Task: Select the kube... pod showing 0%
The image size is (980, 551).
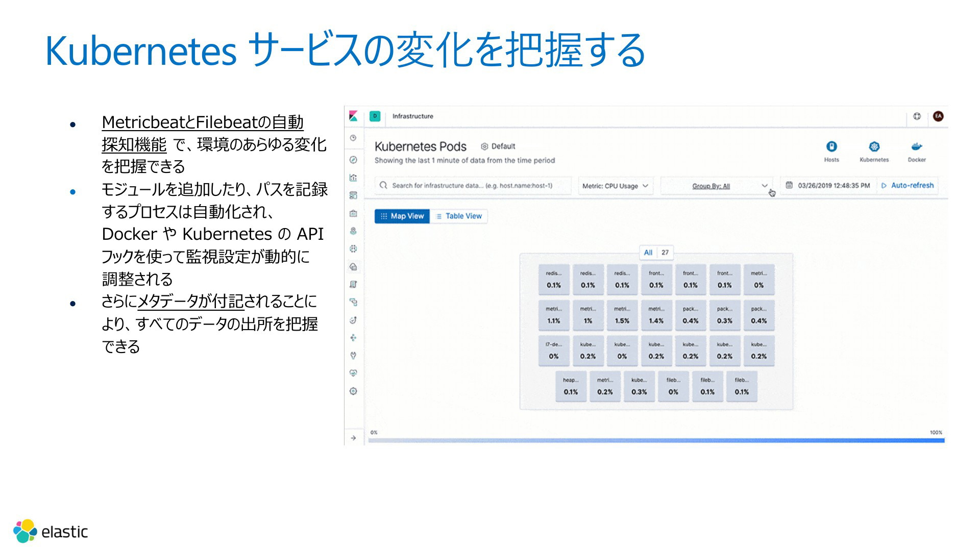Action: [x=622, y=350]
